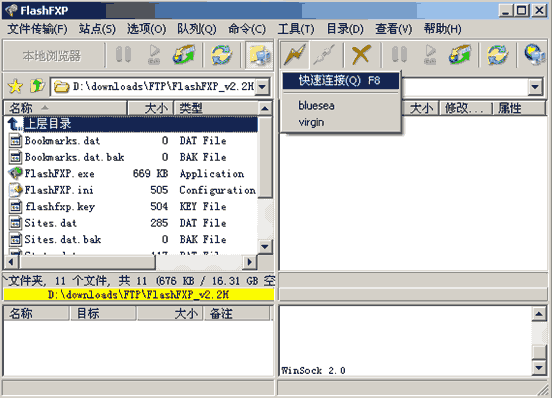552x398 pixels.
Task: Select Bookmarks.dat.bak file row
Action: 132,157
